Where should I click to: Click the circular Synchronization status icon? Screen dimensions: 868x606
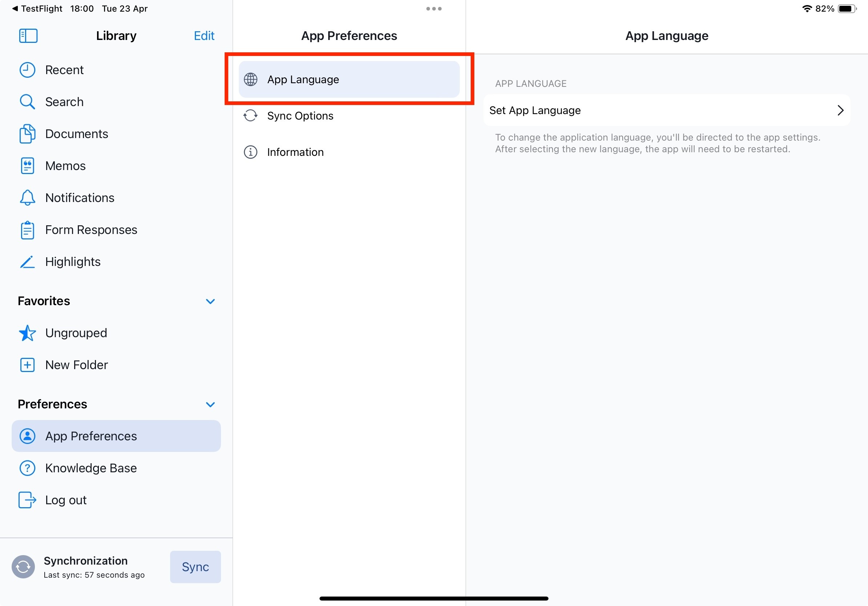23,567
